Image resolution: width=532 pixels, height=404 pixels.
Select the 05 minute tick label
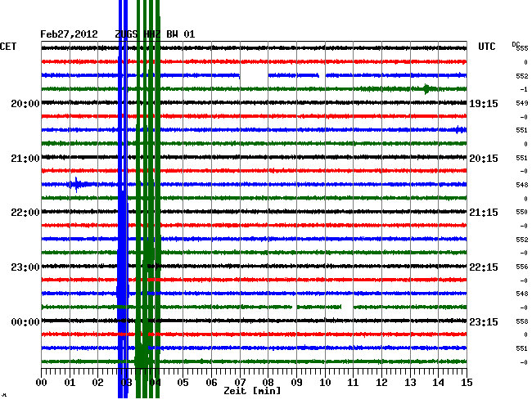pyautogui.click(x=183, y=383)
